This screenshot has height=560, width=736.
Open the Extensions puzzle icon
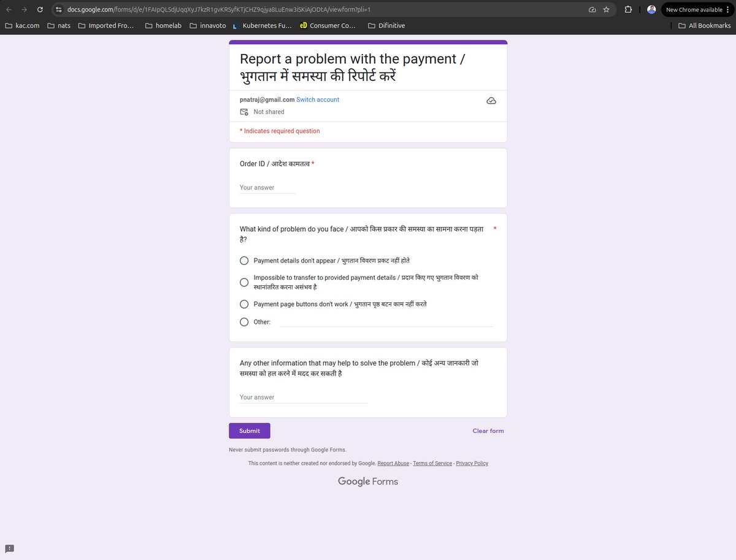tap(629, 10)
